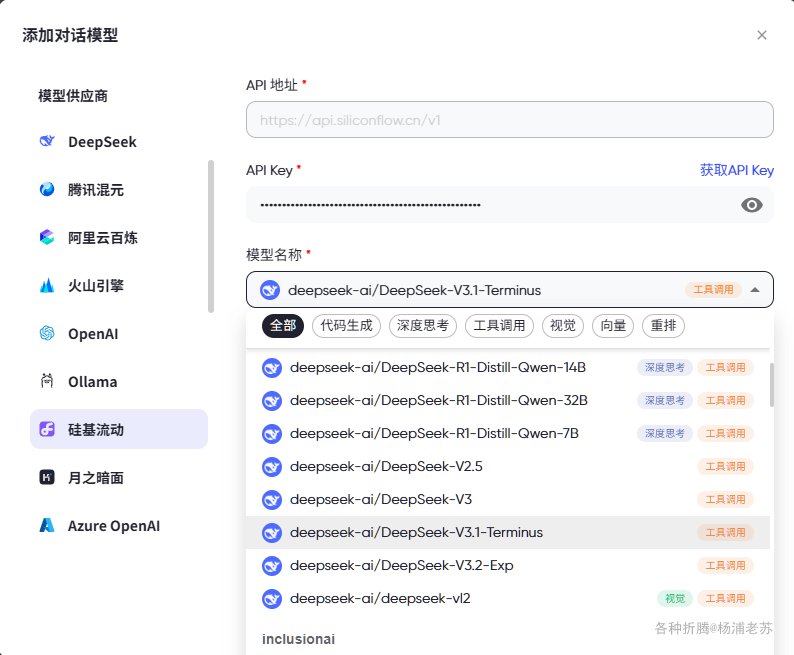Click the provider sidebar scrollbar
The height and width of the screenshot is (655, 794).
[211, 237]
